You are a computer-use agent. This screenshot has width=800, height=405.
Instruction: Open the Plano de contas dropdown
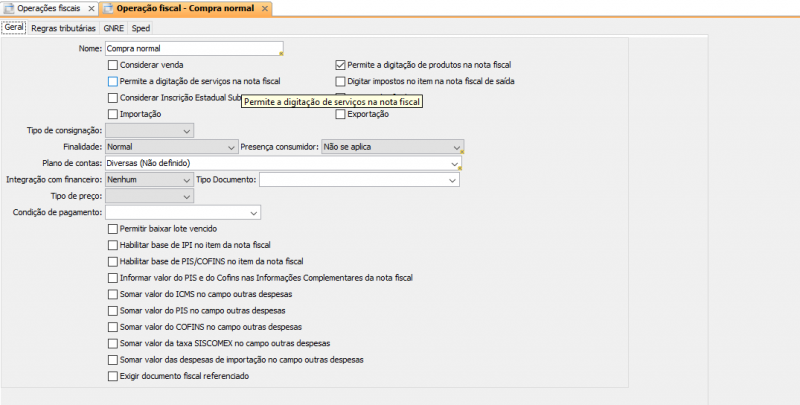pos(455,163)
